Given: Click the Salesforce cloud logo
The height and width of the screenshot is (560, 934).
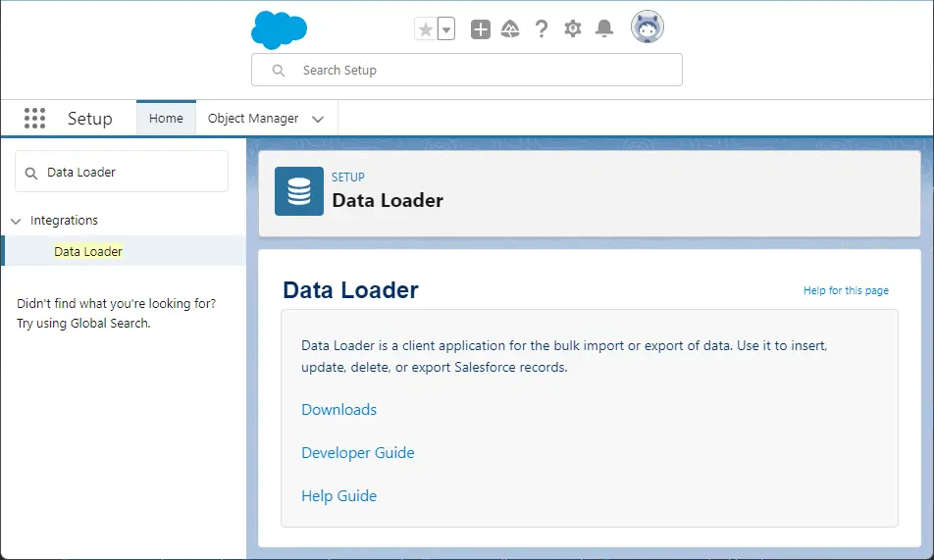Looking at the screenshot, I should click(279, 29).
